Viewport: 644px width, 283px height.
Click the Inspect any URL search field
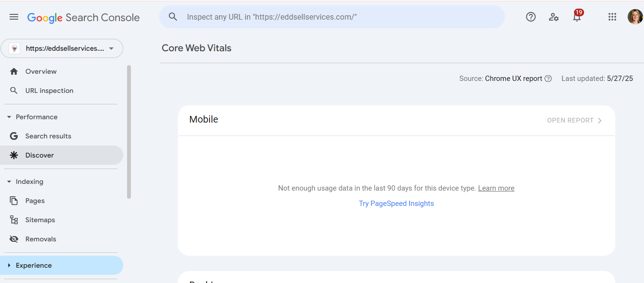332,17
